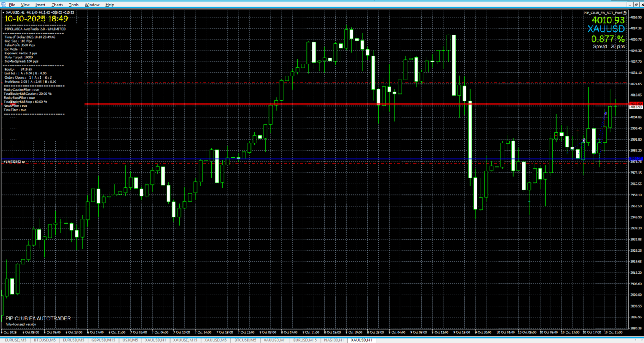Go to the EURUSD,M15 chart tab

tap(305, 340)
